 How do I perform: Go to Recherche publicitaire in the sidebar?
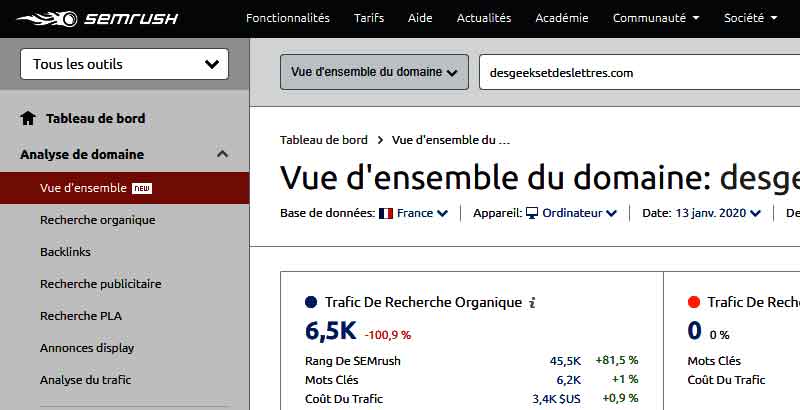pos(101,284)
